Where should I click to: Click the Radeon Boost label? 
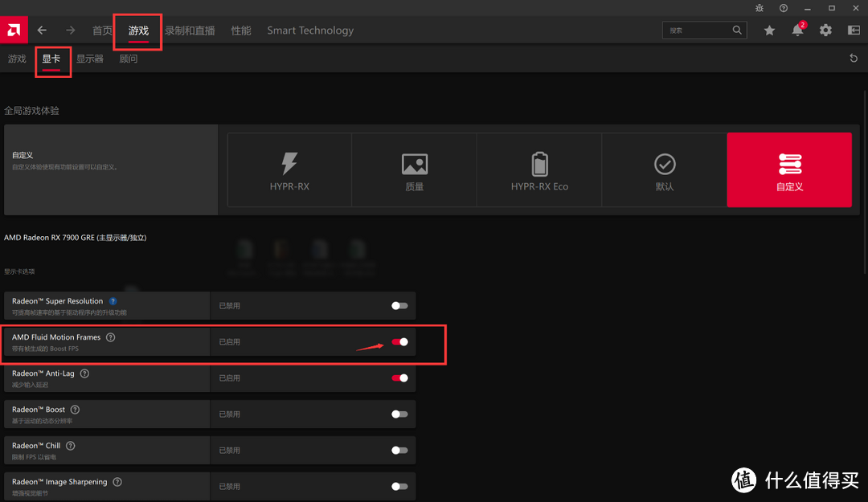click(x=39, y=410)
